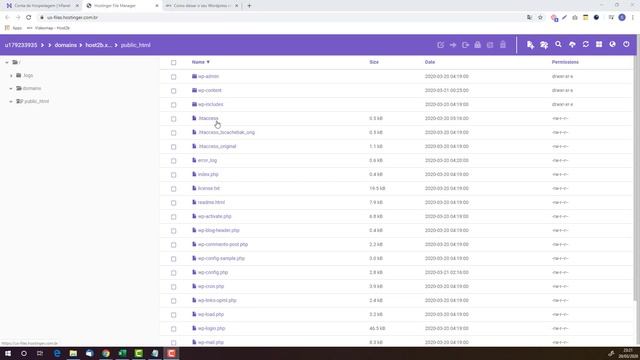640x360 pixels.
Task: Open Excel from the taskbar
Action: pyautogui.click(x=122, y=353)
